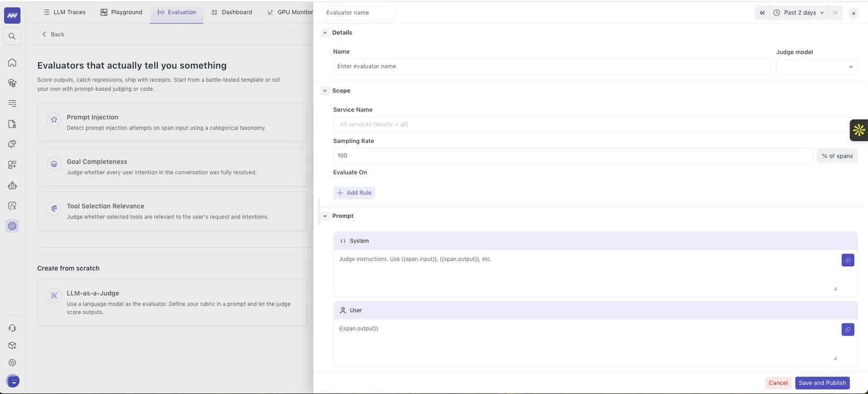Open the Past 2 days time range dropdown
868x394 pixels.
pyautogui.click(x=799, y=12)
